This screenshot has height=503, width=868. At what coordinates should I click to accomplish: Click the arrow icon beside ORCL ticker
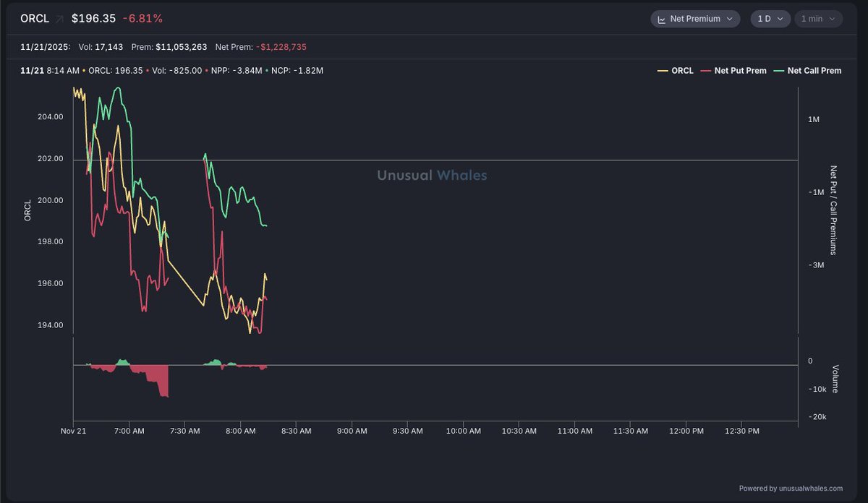[x=59, y=19]
